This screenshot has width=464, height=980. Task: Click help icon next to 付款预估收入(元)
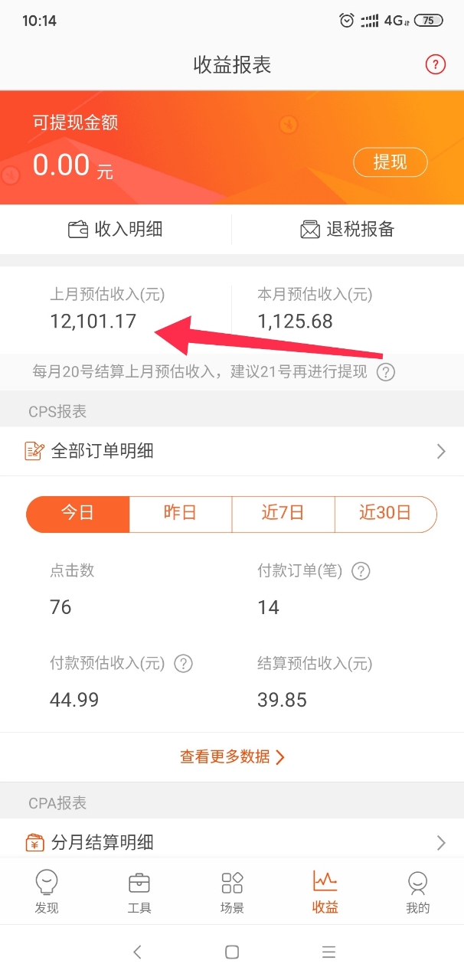183,663
